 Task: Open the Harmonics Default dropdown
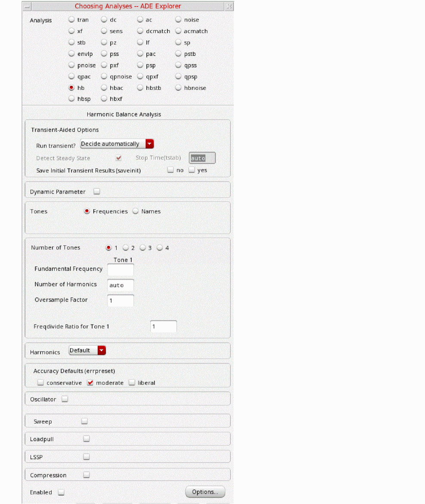[x=87, y=350]
